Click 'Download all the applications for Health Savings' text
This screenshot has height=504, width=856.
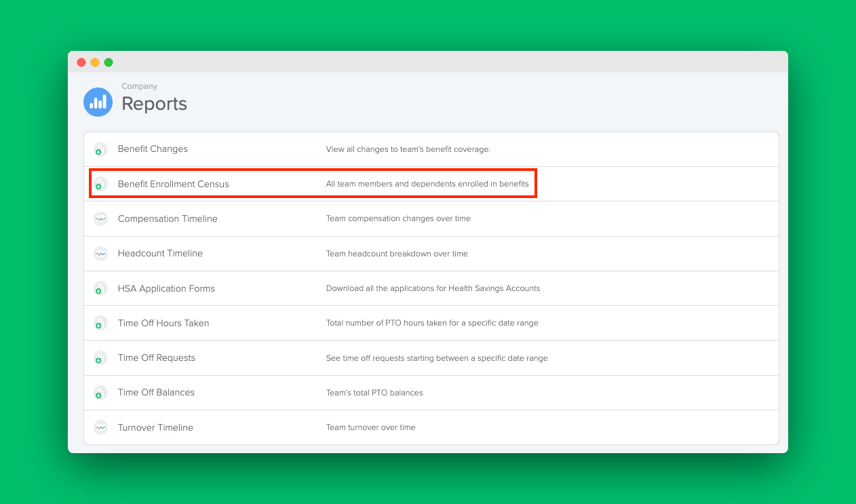pyautogui.click(x=433, y=288)
